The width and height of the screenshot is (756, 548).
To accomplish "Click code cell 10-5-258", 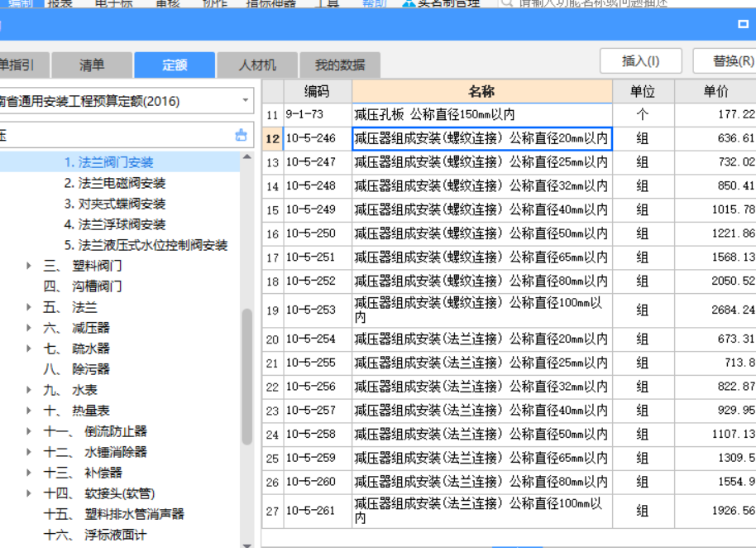I will (318, 434).
